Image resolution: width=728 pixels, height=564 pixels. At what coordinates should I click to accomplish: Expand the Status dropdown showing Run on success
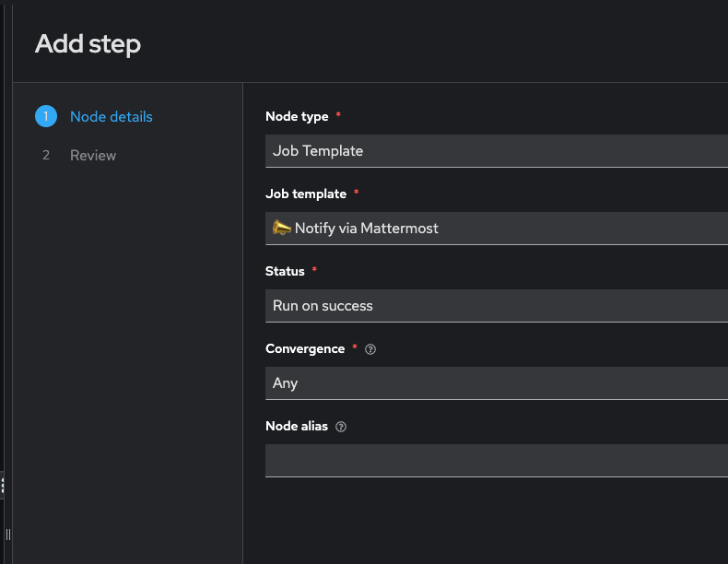pos(496,306)
